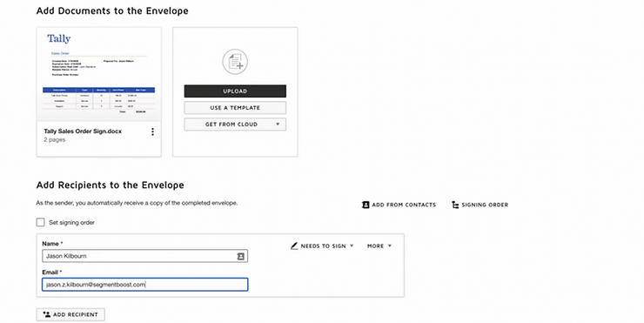Enable the Set signing order checkbox
The width and height of the screenshot is (644, 323).
[40, 222]
